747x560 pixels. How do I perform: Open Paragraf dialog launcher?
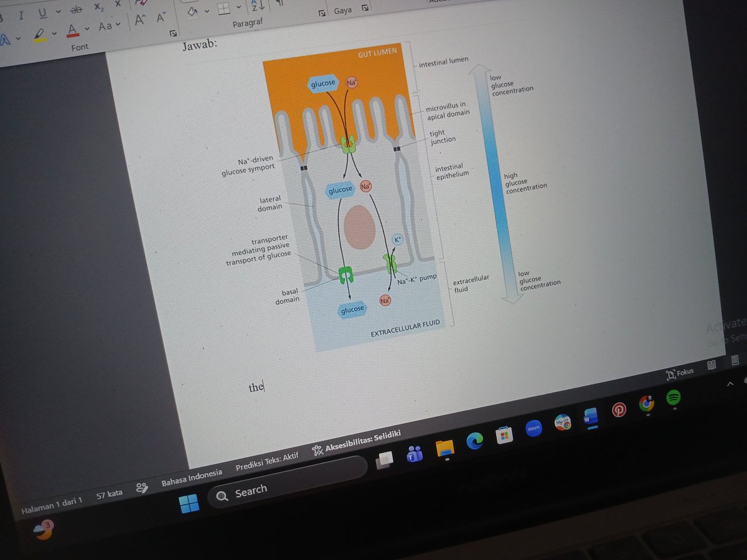pos(322,12)
